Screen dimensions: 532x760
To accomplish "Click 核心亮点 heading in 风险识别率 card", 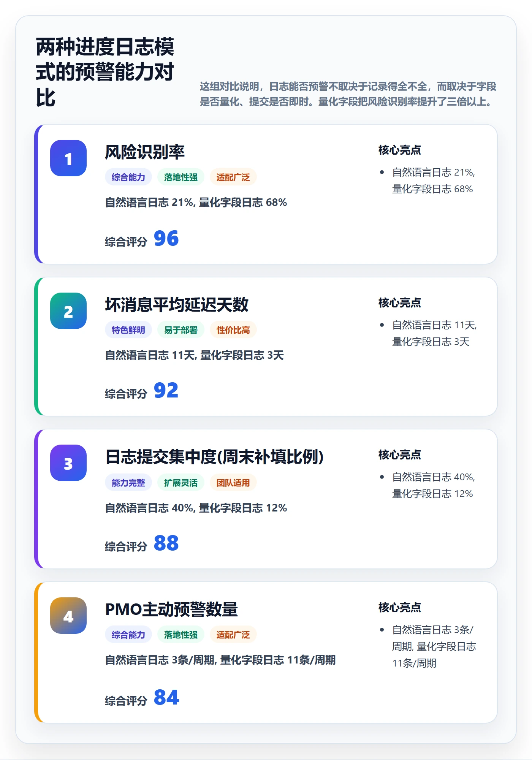I will (x=400, y=150).
